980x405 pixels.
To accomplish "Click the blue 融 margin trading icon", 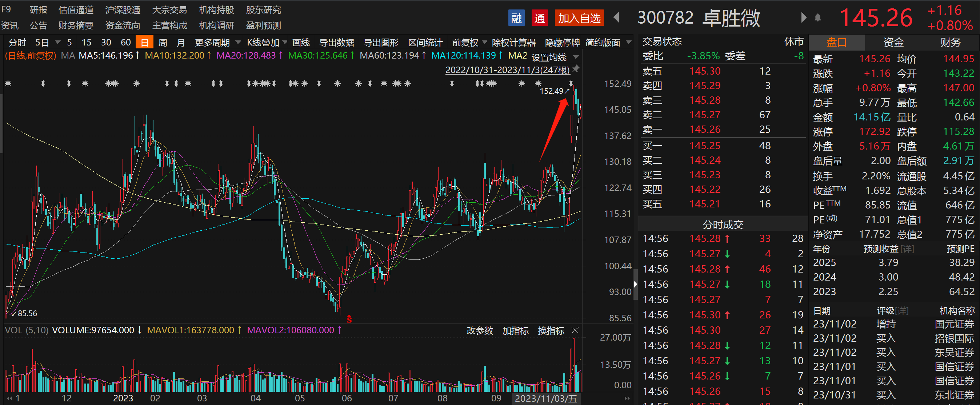I will click(516, 18).
